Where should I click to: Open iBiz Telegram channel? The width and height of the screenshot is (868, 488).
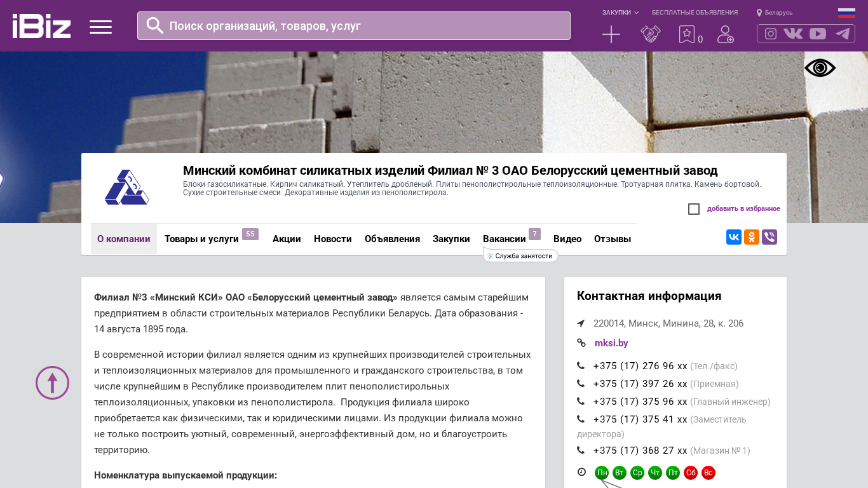click(843, 34)
